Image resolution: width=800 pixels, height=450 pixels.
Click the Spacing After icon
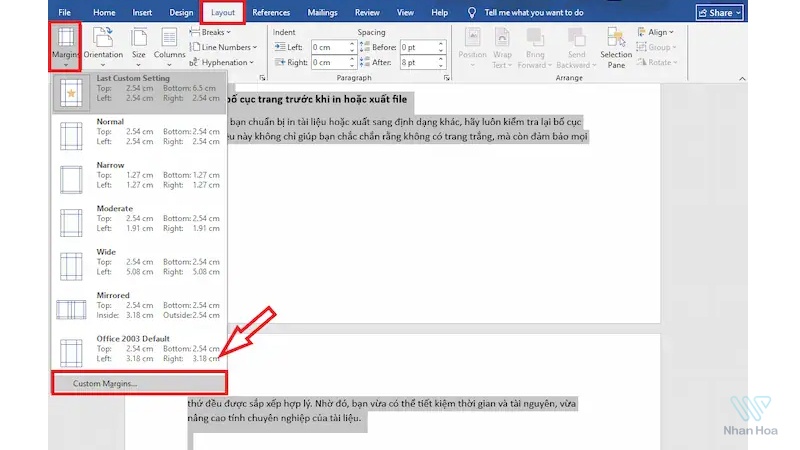click(364, 62)
